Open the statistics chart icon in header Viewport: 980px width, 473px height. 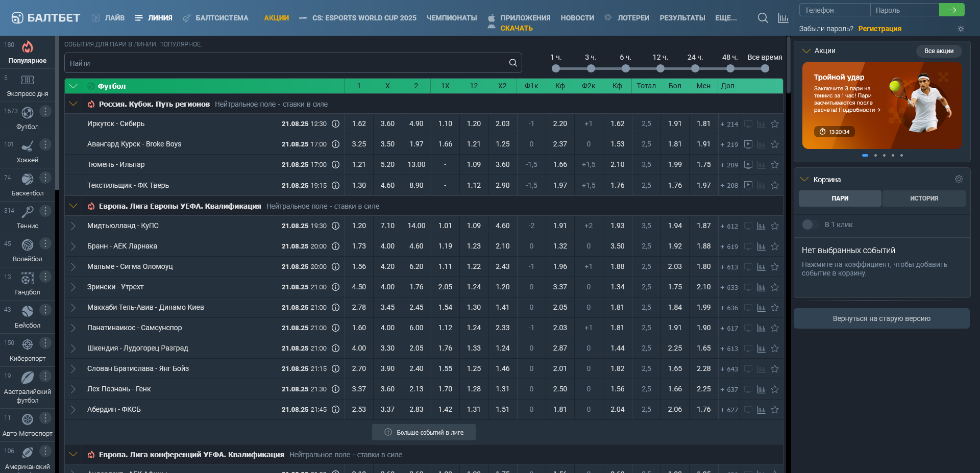point(783,18)
